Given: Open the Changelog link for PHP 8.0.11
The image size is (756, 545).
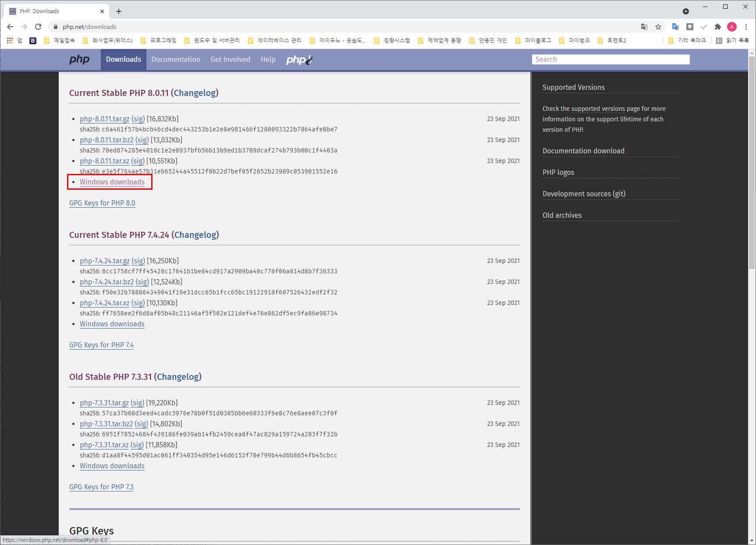Looking at the screenshot, I should (x=195, y=93).
